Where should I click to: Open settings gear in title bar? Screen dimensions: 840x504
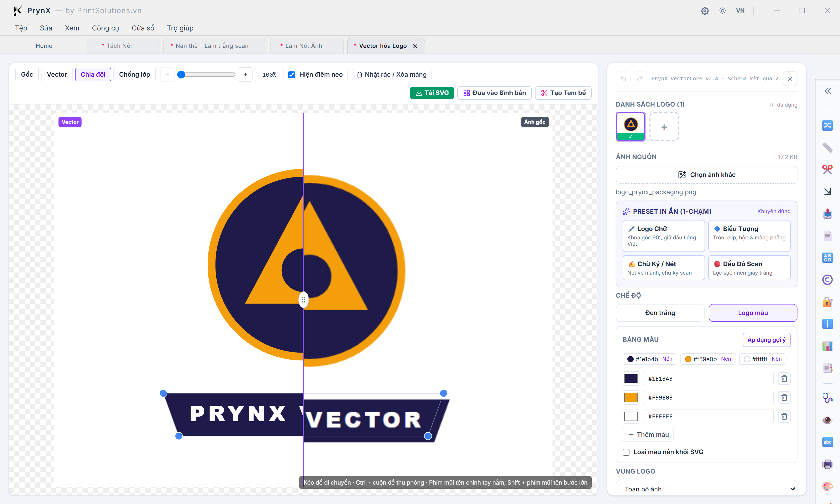coord(705,10)
